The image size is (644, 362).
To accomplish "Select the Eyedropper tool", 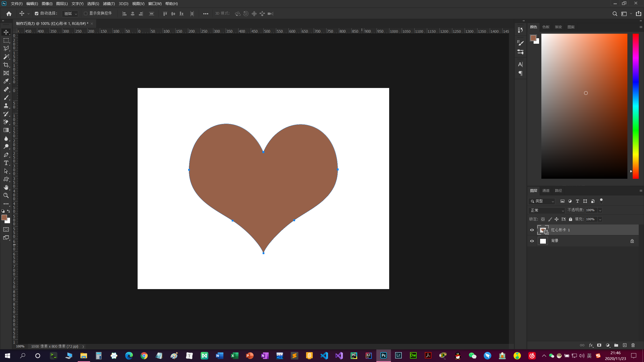I will click(x=6, y=81).
